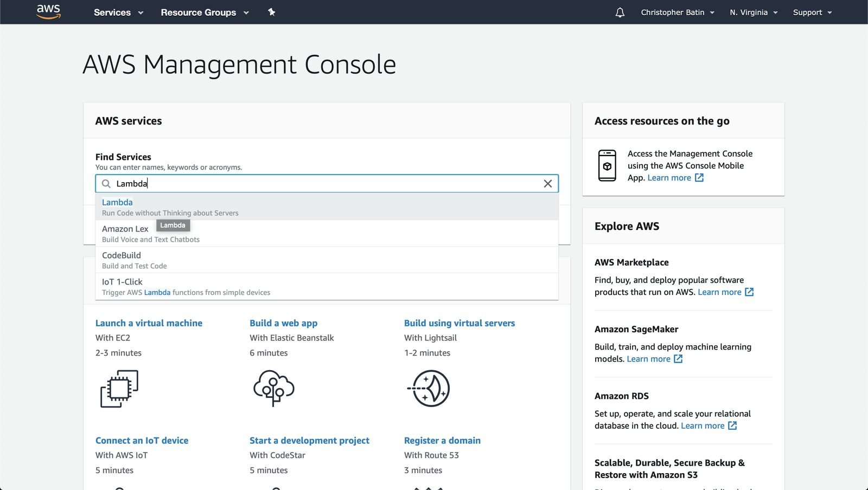Image resolution: width=868 pixels, height=490 pixels.
Task: Open Build a web app link
Action: click(283, 323)
